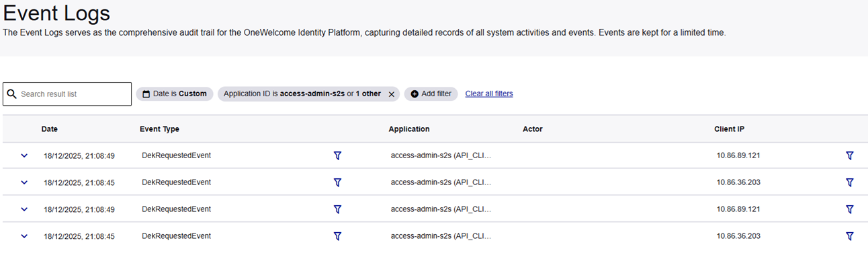Click the Add filter button
The image size is (868, 253).
click(x=431, y=94)
